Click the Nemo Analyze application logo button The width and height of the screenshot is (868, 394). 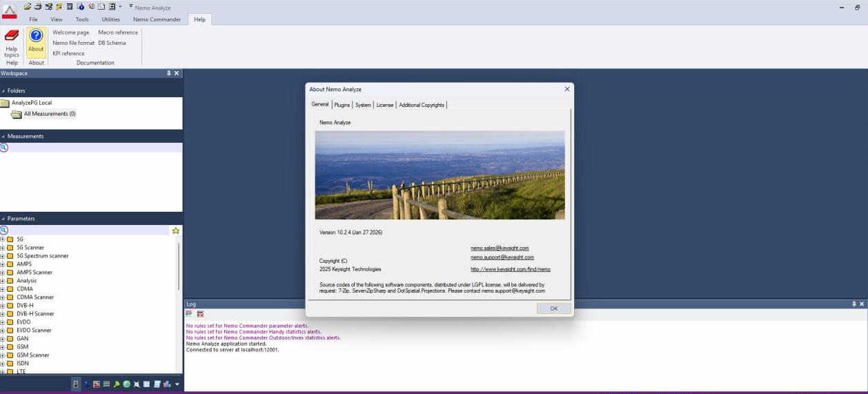tap(10, 11)
